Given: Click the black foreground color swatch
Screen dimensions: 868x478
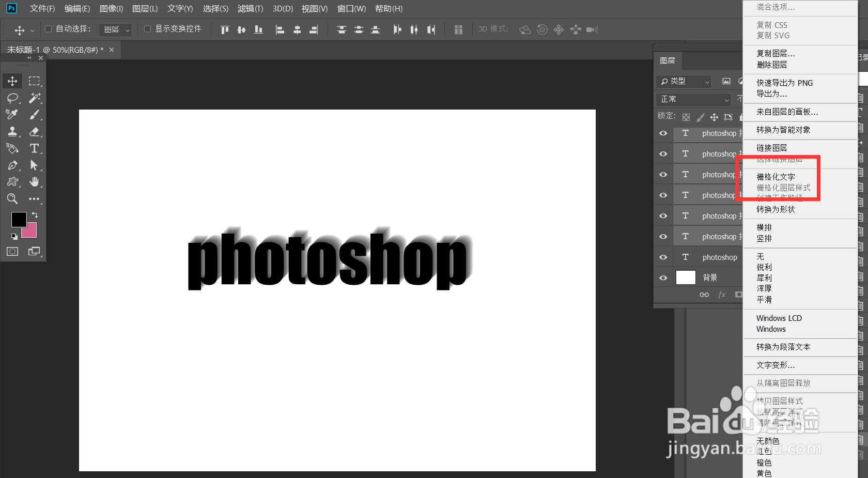Looking at the screenshot, I should pyautogui.click(x=19, y=220).
